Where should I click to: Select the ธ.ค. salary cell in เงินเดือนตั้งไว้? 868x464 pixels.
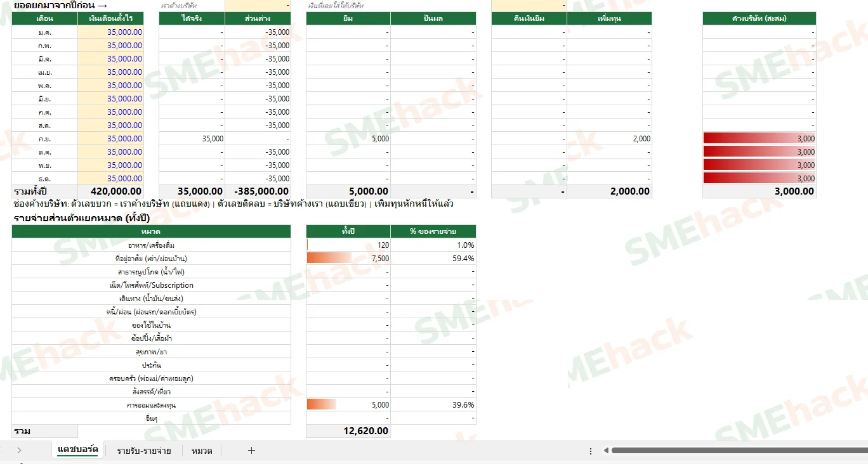coord(111,178)
